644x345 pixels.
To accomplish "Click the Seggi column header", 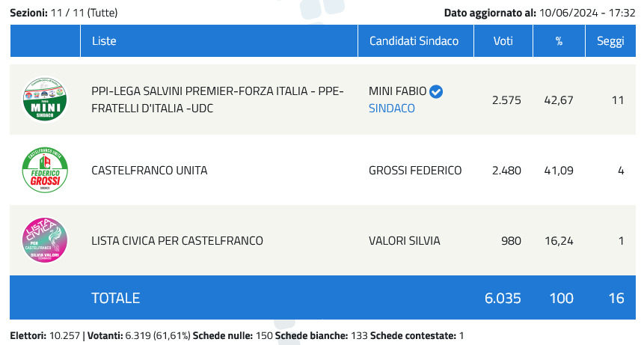I will [610, 40].
